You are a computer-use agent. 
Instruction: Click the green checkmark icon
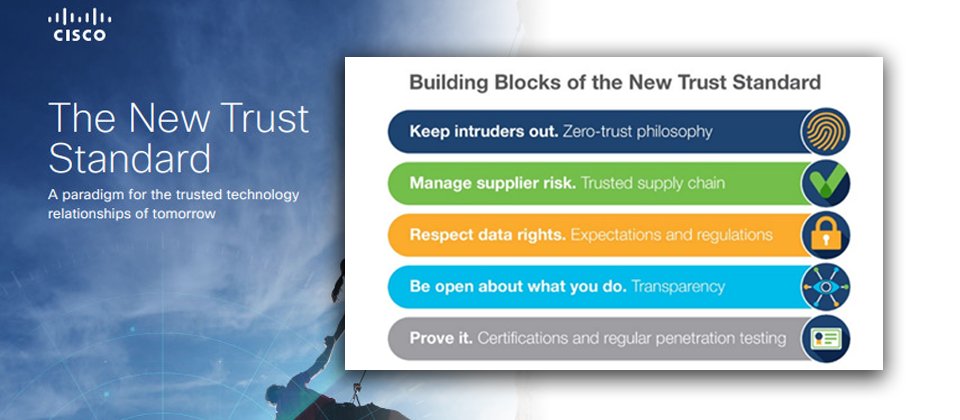pos(825,183)
